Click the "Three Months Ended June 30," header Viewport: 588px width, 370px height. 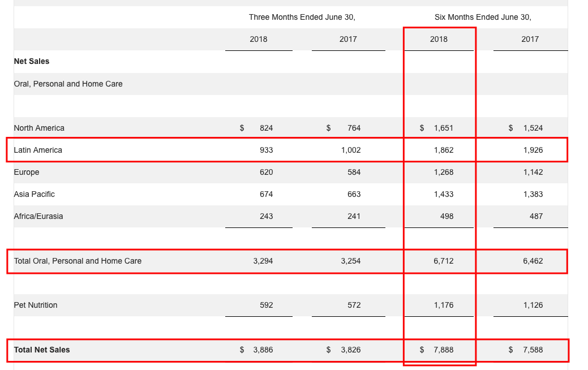(x=302, y=17)
